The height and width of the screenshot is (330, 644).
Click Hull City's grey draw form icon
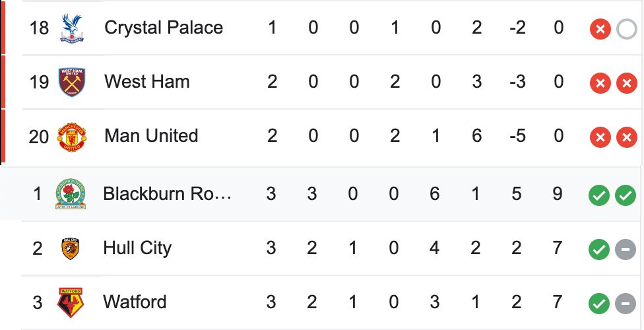click(626, 250)
